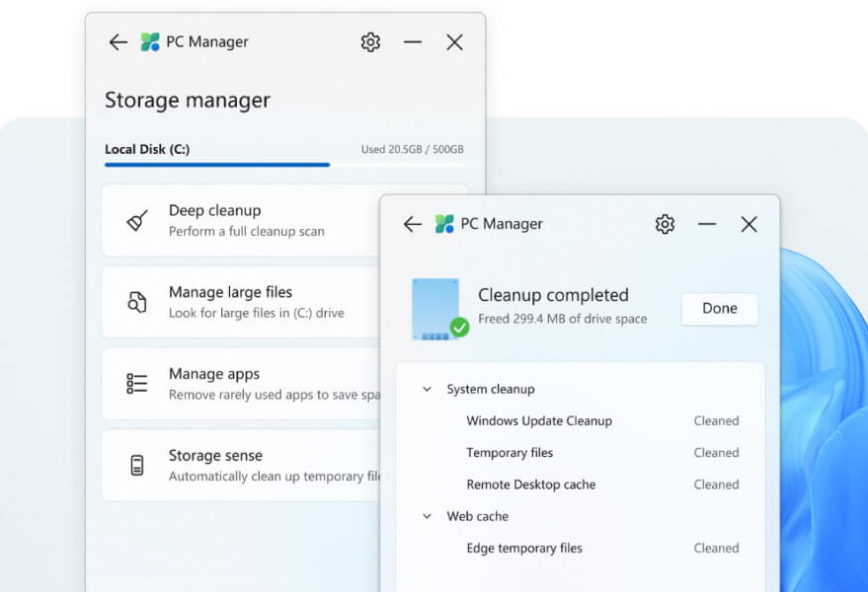The width and height of the screenshot is (868, 592).
Task: Click the Storage manager heading
Action: [x=187, y=100]
